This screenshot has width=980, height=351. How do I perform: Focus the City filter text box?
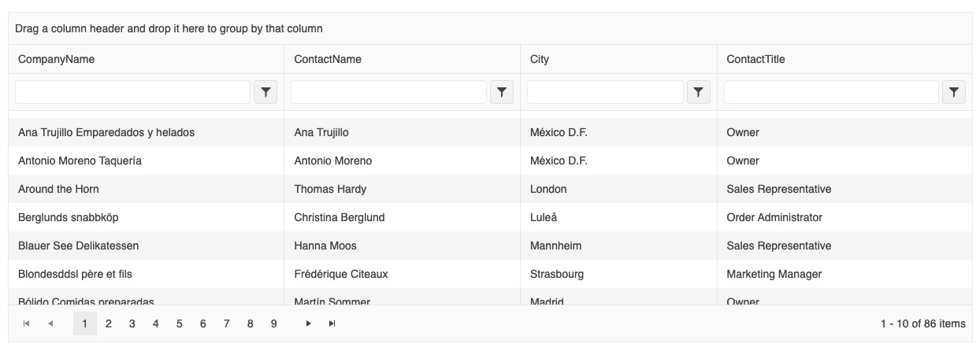[606, 92]
